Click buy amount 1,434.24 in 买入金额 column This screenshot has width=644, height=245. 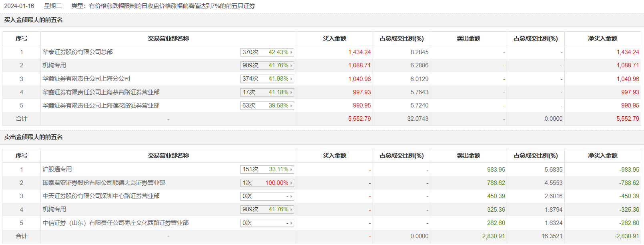359,52
